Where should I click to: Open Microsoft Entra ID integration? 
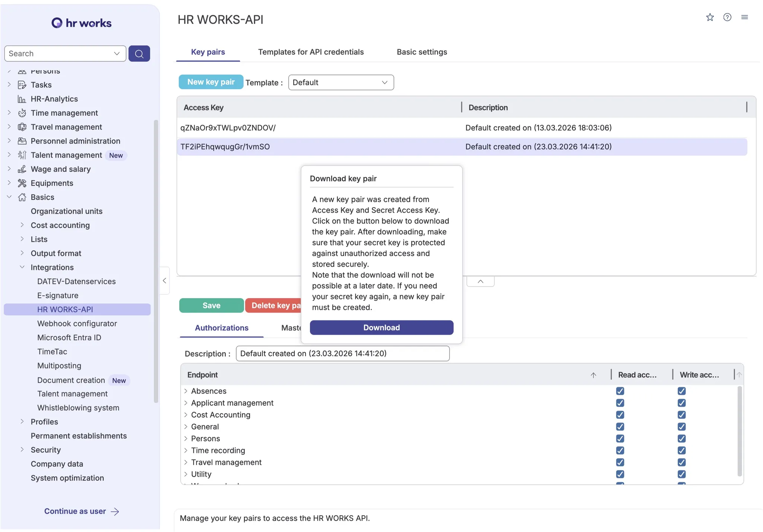[x=69, y=338]
